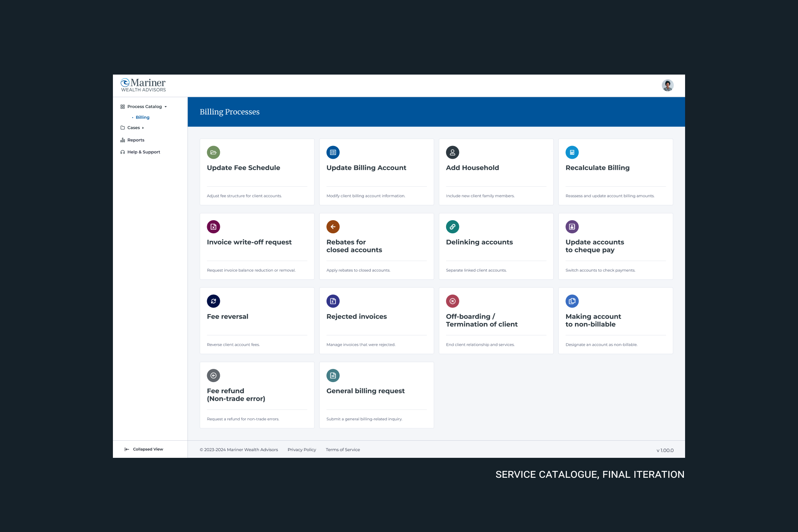The image size is (798, 532).
Task: Click the Update Fee Schedule folder icon
Action: pyautogui.click(x=213, y=152)
